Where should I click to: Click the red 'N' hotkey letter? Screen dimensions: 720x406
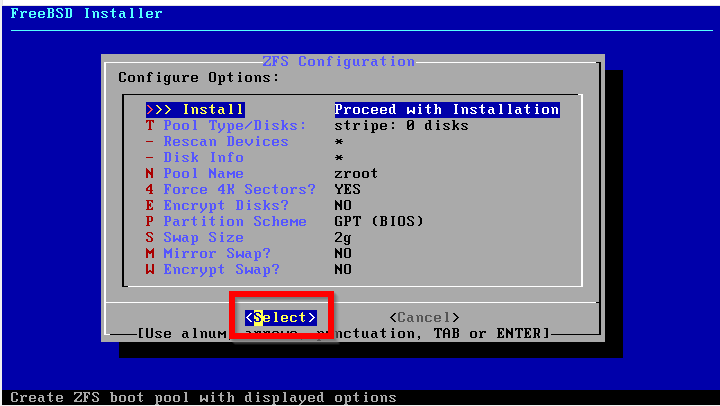click(x=150, y=174)
